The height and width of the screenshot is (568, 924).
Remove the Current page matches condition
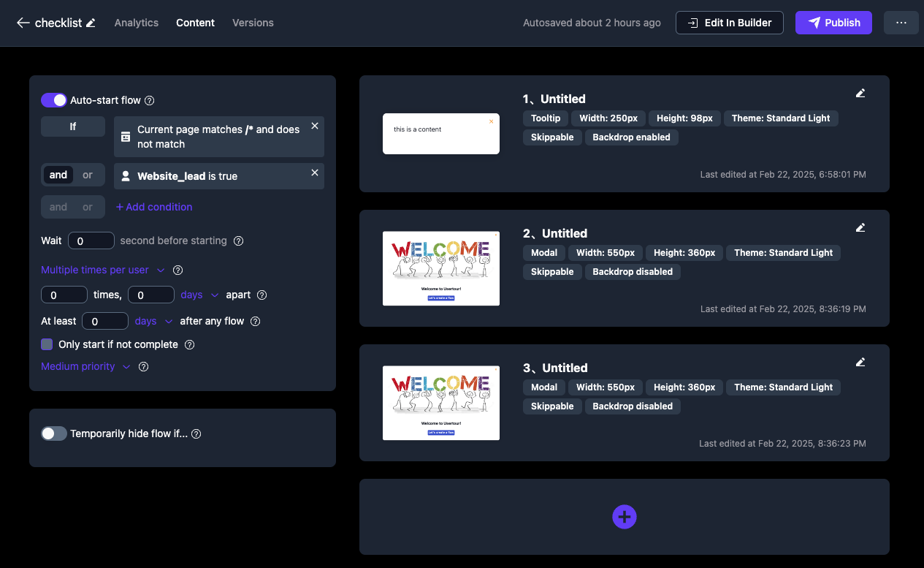315,126
